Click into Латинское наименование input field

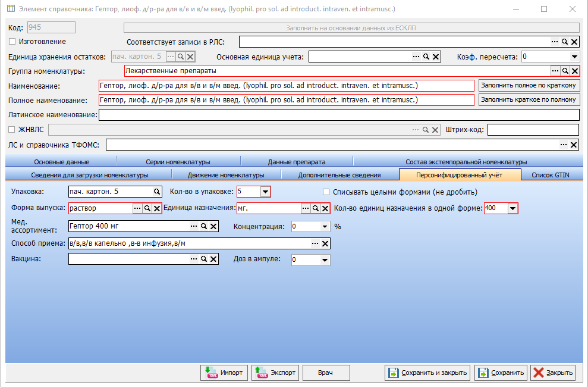point(339,115)
